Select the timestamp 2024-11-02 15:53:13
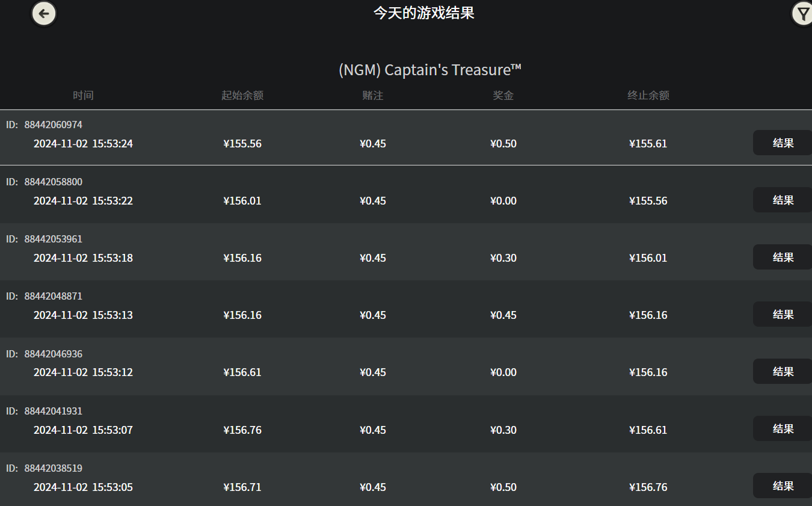The image size is (812, 506). click(x=83, y=315)
